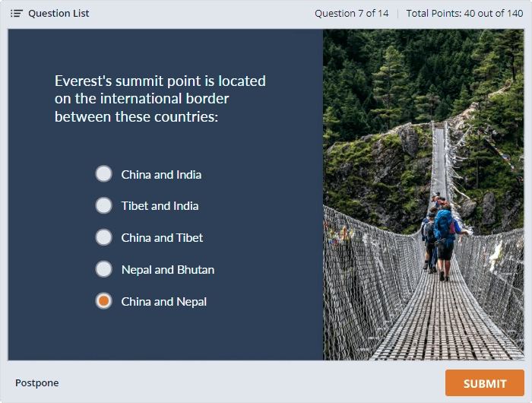Choose the China and Tibet radio button

(x=103, y=237)
